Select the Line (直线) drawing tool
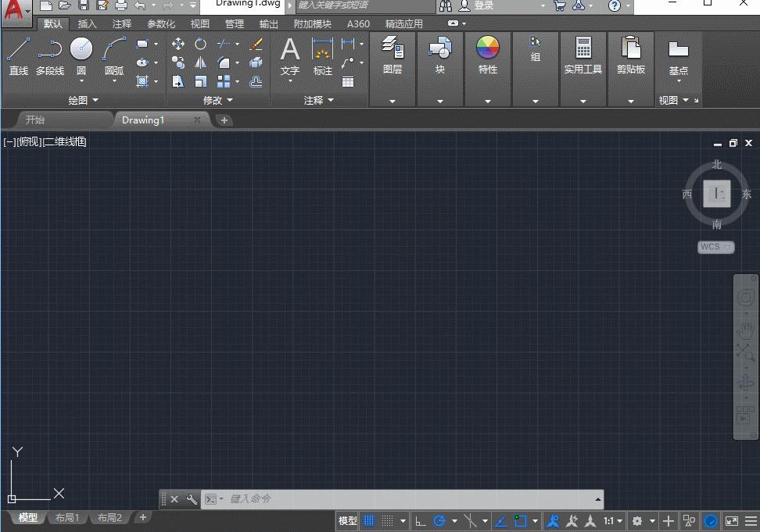The height and width of the screenshot is (532, 760). [18, 55]
